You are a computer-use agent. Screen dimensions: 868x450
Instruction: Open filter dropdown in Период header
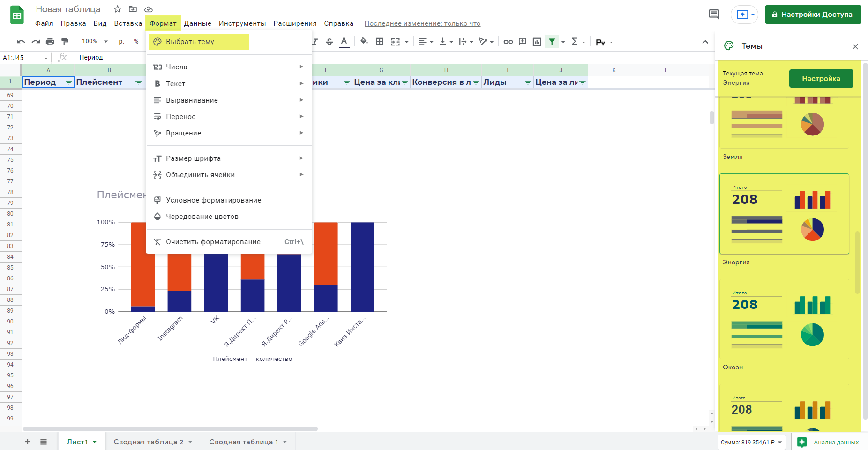[x=68, y=82]
